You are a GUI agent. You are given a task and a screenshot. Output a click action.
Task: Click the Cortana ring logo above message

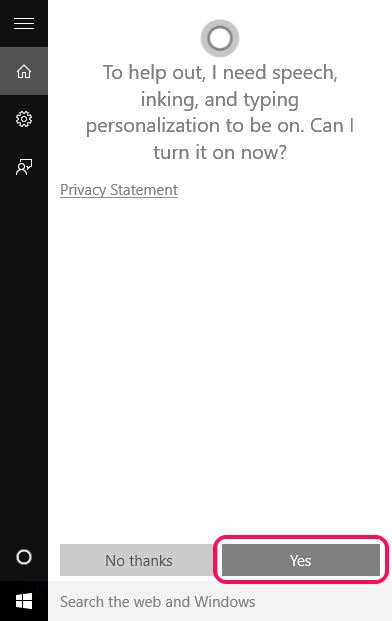point(220,38)
